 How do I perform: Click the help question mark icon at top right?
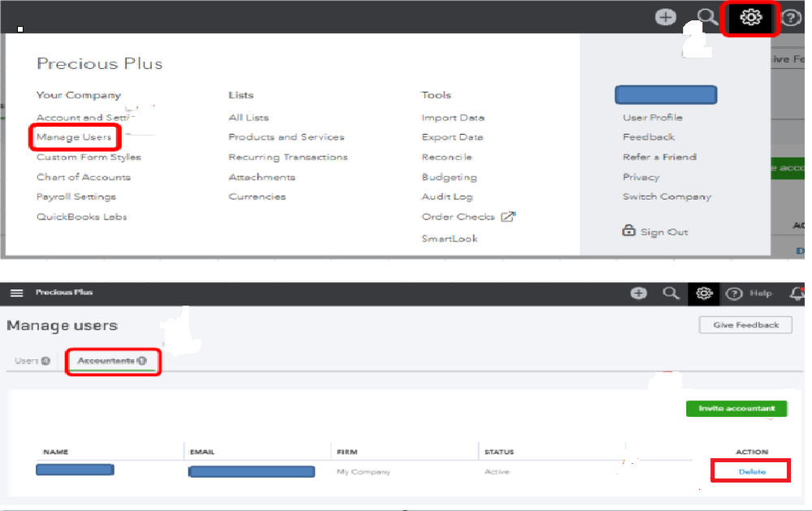791,18
